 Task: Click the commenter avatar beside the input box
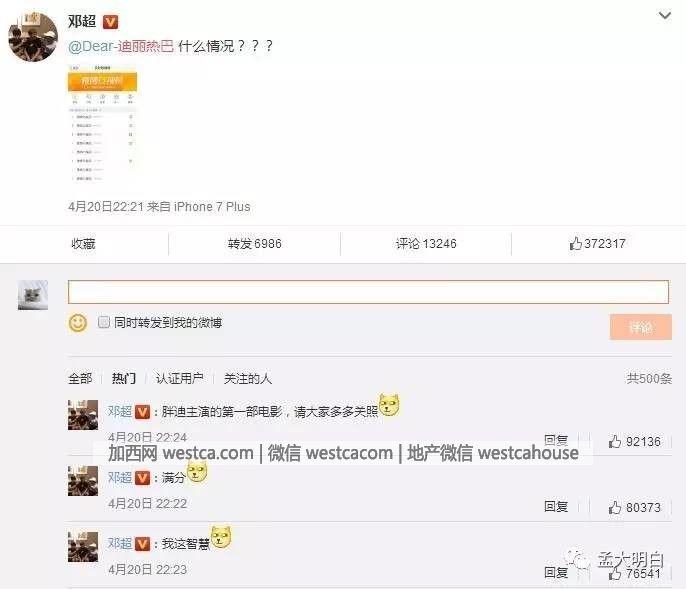33,295
